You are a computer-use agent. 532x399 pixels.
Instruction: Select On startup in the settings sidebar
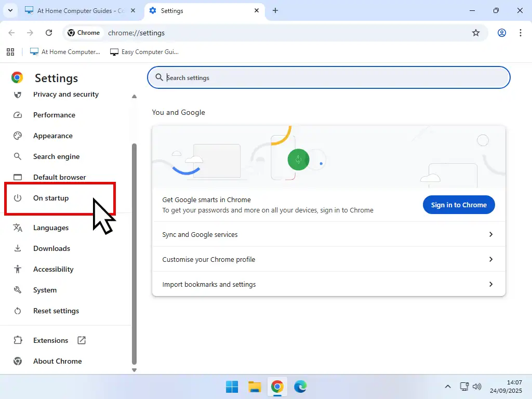pyautogui.click(x=51, y=198)
